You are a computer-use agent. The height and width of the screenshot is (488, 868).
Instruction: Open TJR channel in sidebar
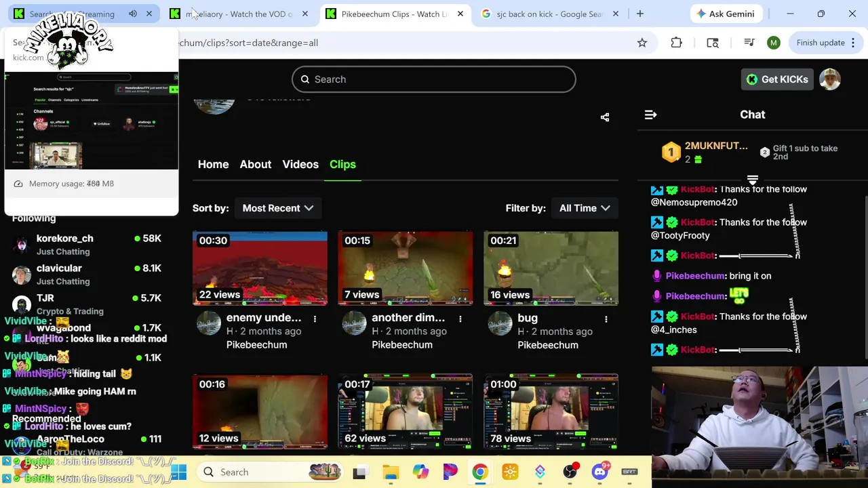point(87,304)
